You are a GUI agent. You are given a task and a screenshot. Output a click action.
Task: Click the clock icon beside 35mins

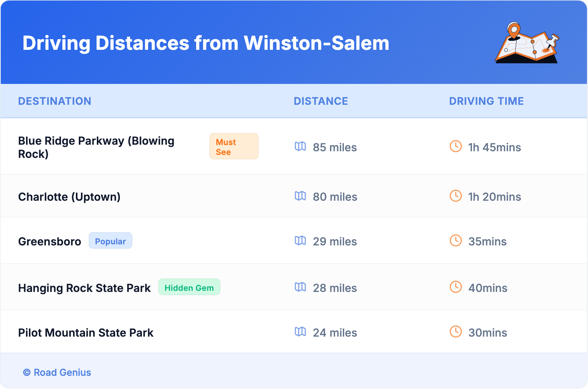[x=456, y=241]
